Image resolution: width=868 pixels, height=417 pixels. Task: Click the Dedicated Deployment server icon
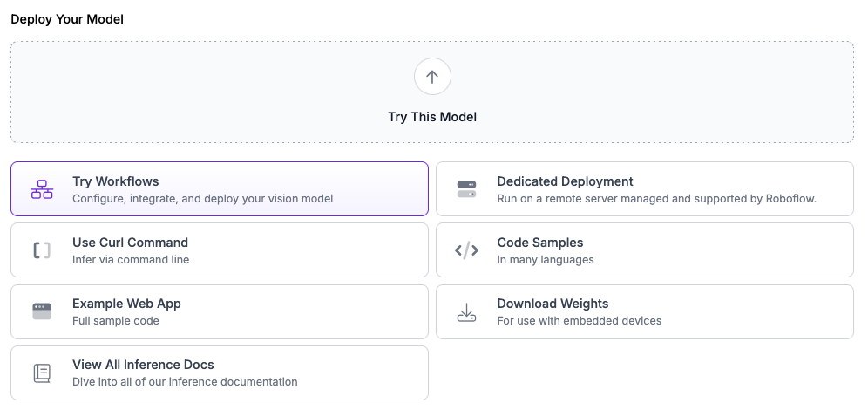(466, 189)
